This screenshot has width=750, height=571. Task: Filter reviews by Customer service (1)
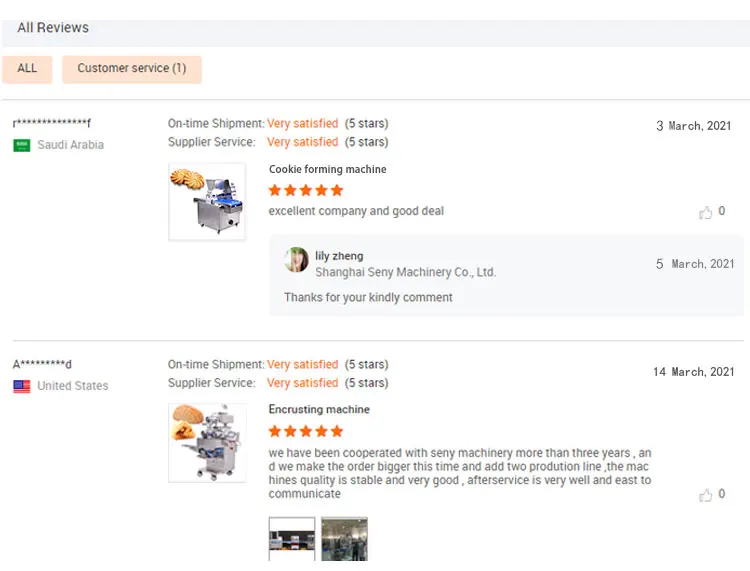[132, 69]
